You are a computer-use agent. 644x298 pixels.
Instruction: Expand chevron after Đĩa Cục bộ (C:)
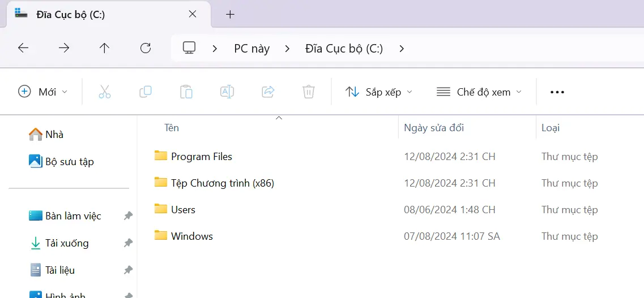(402, 49)
